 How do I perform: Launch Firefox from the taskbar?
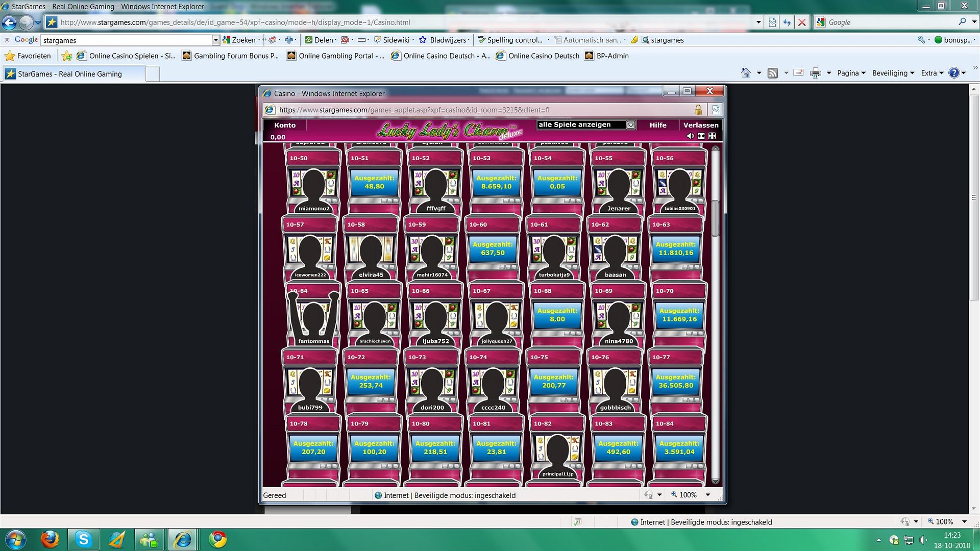[50, 539]
